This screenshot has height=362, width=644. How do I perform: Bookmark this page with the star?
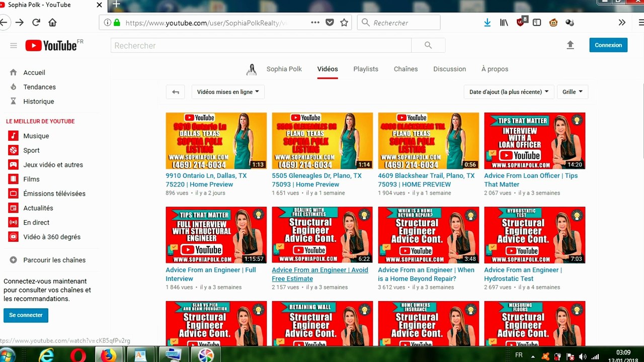pos(344,23)
